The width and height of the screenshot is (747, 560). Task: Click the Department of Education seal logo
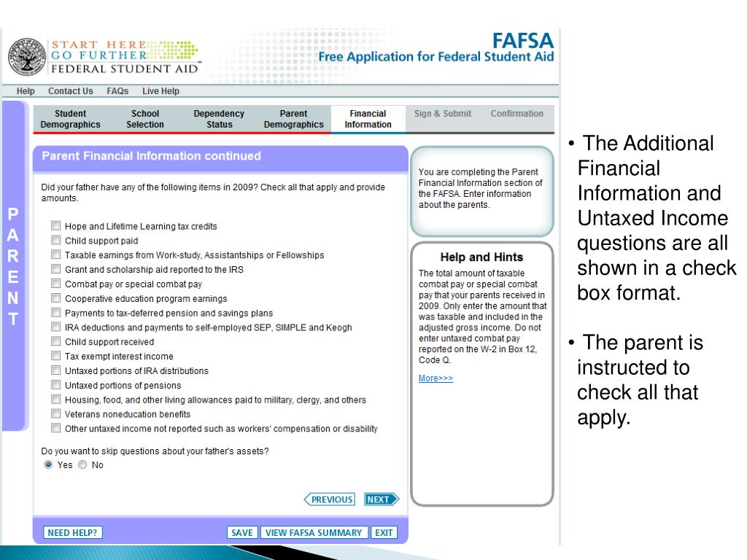click(x=23, y=55)
